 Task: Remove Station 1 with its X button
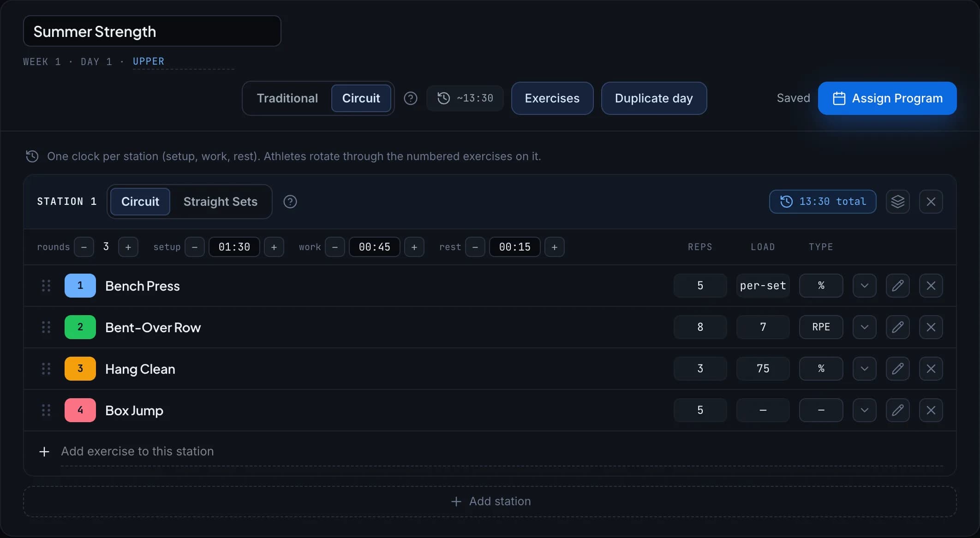931,202
